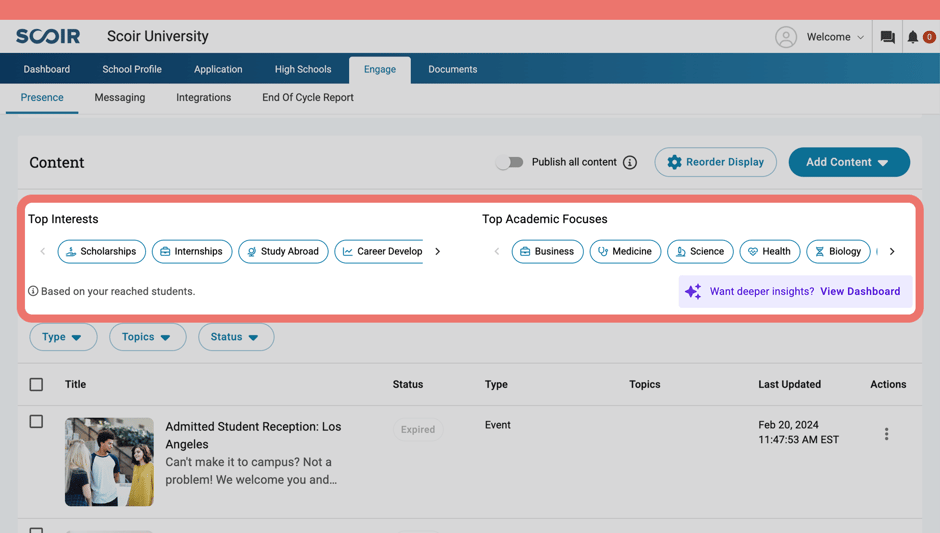Toggle Publish all content switch
The width and height of the screenshot is (940, 533).
click(x=509, y=162)
